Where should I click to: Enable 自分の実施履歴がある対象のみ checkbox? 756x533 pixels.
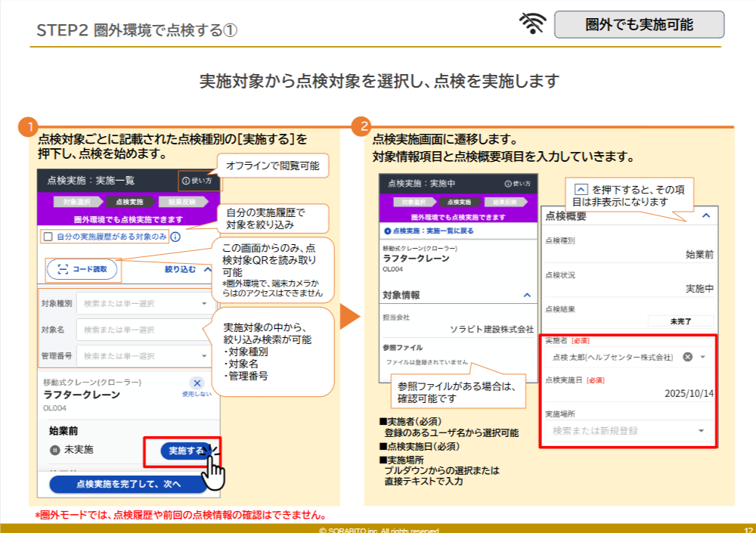[48, 237]
